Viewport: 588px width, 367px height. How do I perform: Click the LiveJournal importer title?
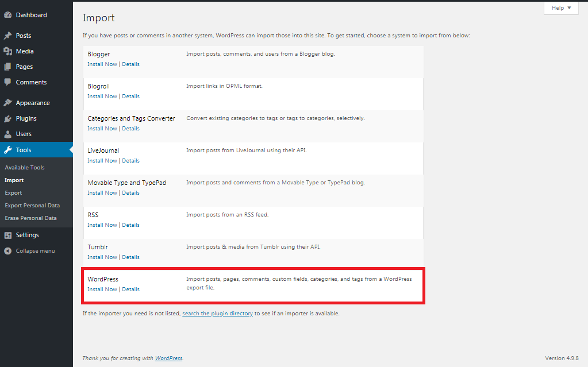[x=103, y=150]
